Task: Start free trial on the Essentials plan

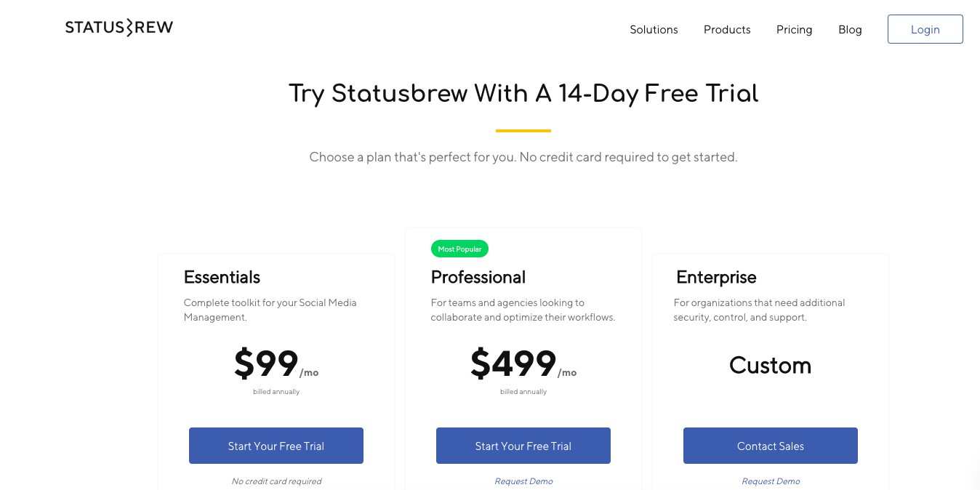Action: click(x=276, y=446)
